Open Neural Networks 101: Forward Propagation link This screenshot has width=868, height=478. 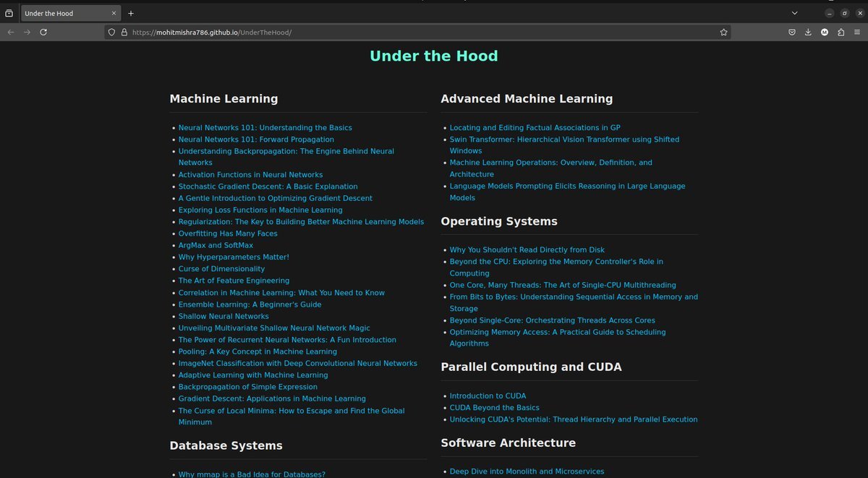click(x=256, y=140)
